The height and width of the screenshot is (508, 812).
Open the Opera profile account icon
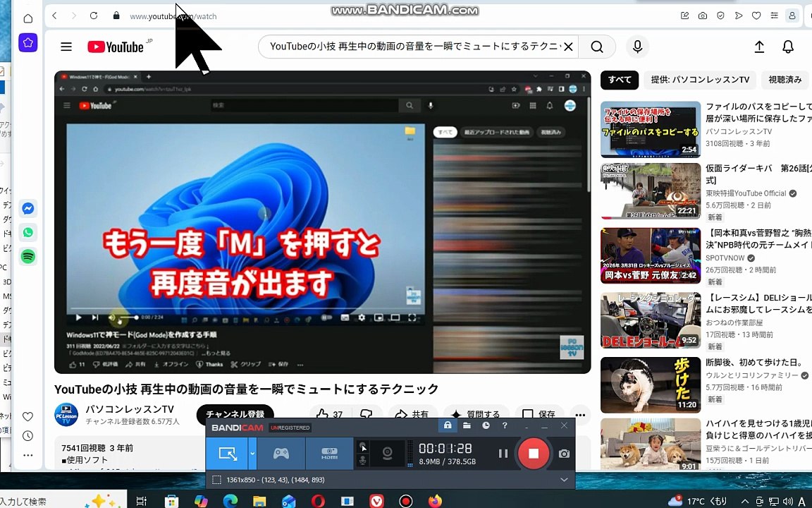point(792,16)
